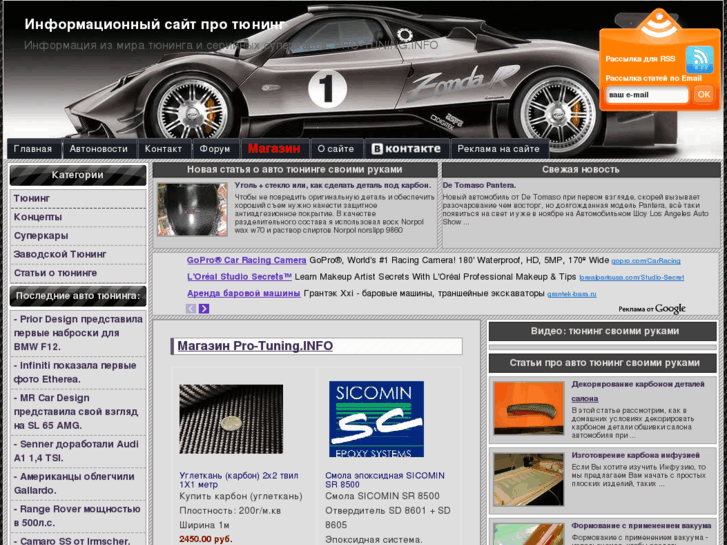Click the carbon fabric product image
Image resolution: width=727 pixels, height=545 pixels.
(x=230, y=419)
